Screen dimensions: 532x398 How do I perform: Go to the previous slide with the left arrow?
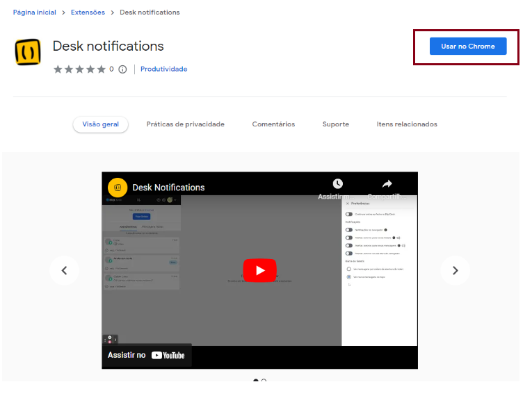pyautogui.click(x=64, y=270)
